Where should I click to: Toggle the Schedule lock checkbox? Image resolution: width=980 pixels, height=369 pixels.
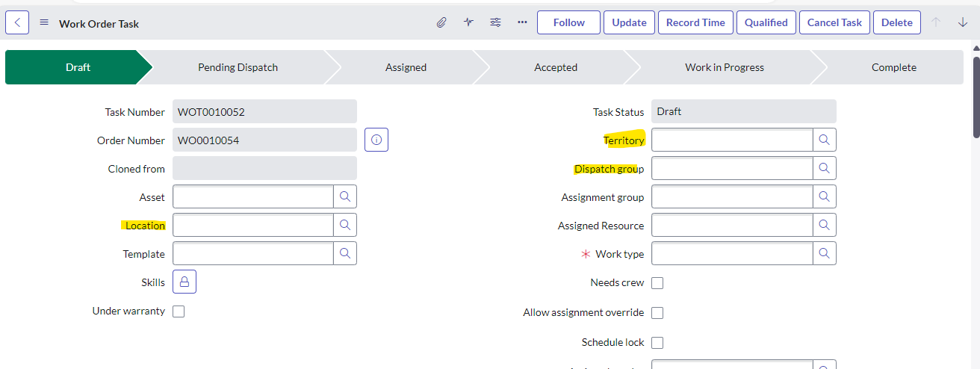[657, 343]
